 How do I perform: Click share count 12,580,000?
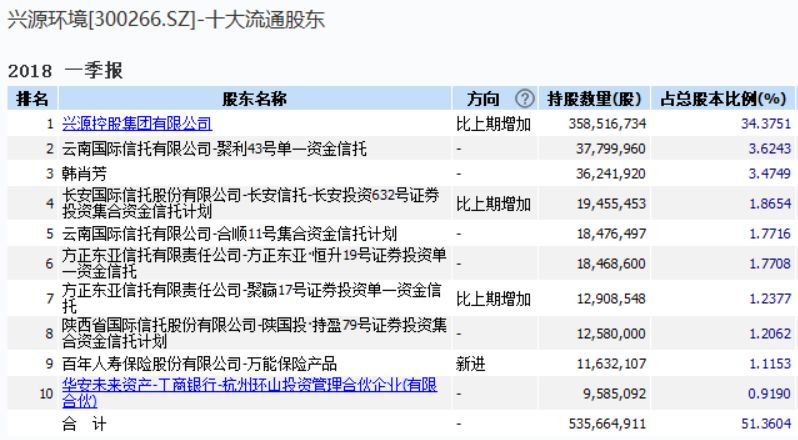[611, 333]
